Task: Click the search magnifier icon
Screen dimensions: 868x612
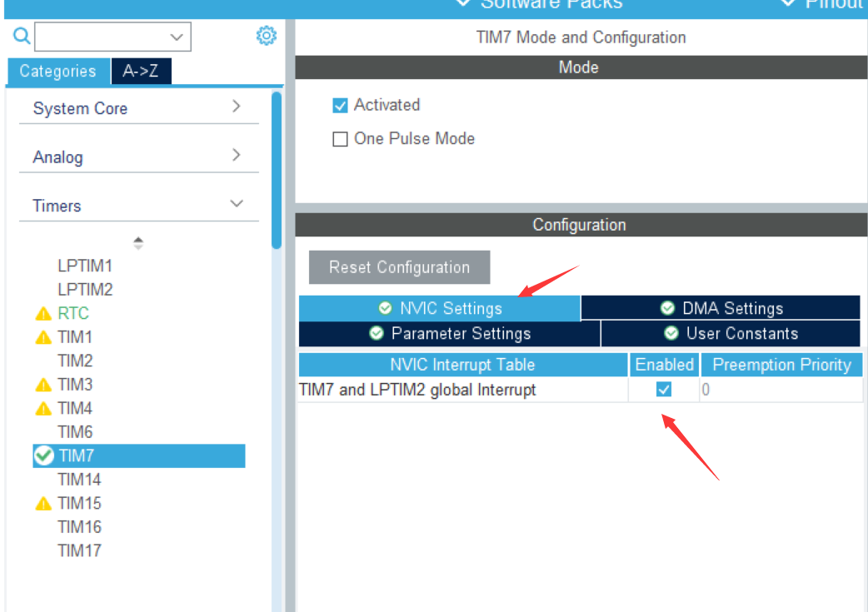Action: click(22, 36)
